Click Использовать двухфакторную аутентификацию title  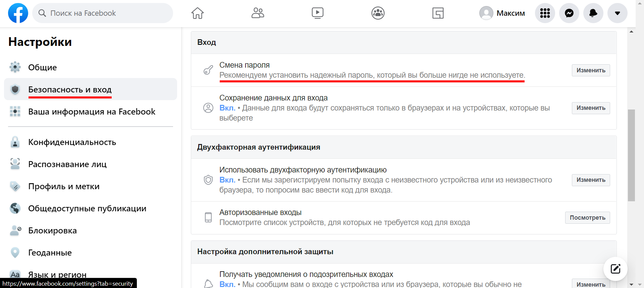pyautogui.click(x=303, y=170)
